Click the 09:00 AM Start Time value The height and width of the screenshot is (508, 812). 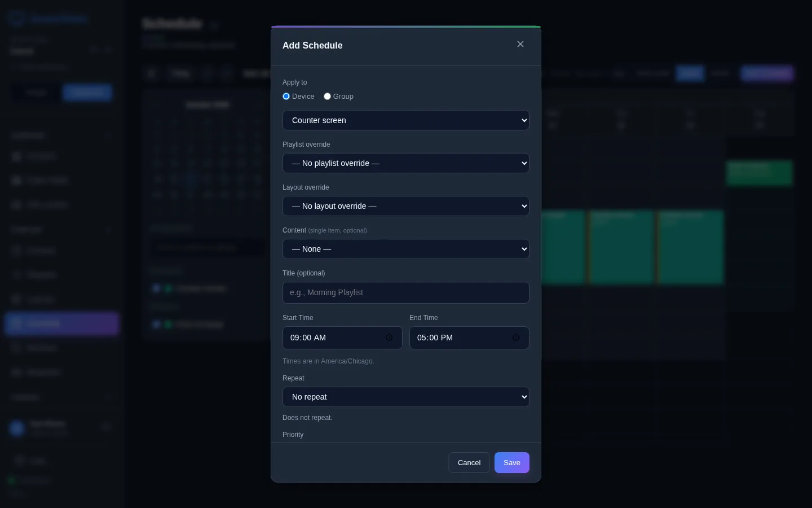coord(308,338)
